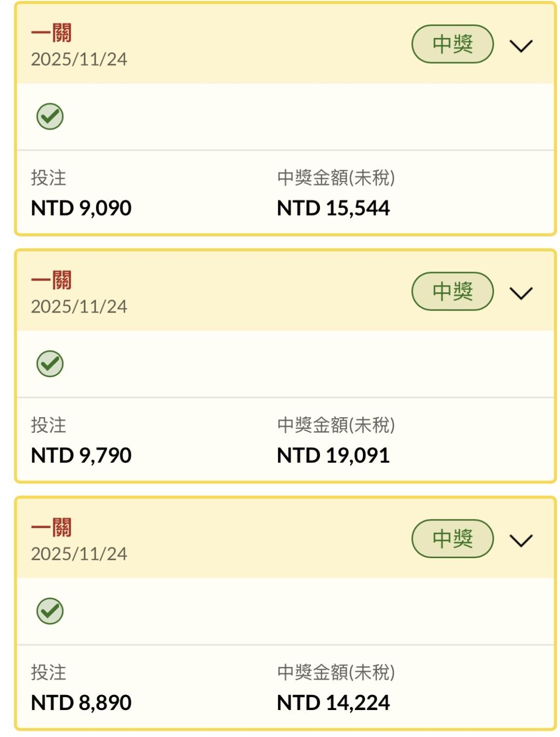Select the 一關 title above the NTD 9,790 bet
Screen dimensions: 560x737
pyautogui.click(x=51, y=280)
